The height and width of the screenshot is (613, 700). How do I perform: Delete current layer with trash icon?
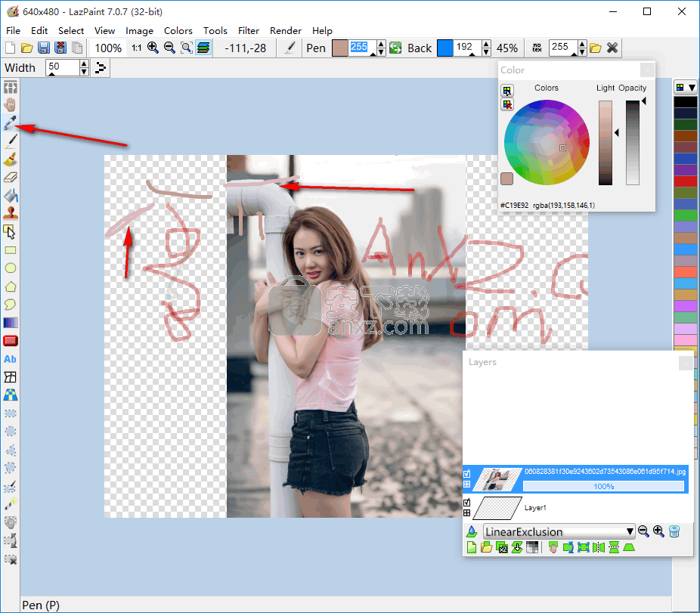674,531
